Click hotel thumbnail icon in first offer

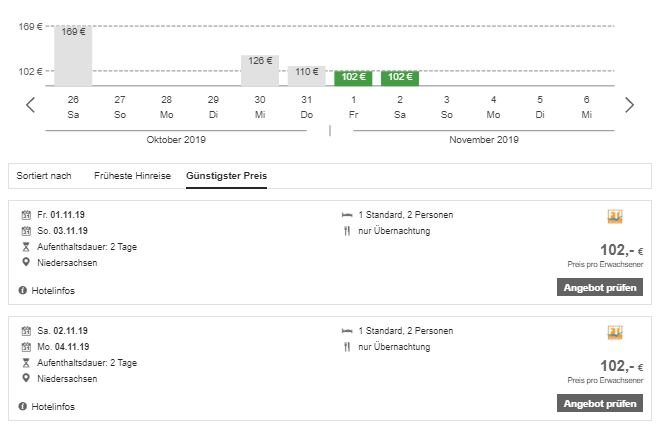pyautogui.click(x=615, y=217)
